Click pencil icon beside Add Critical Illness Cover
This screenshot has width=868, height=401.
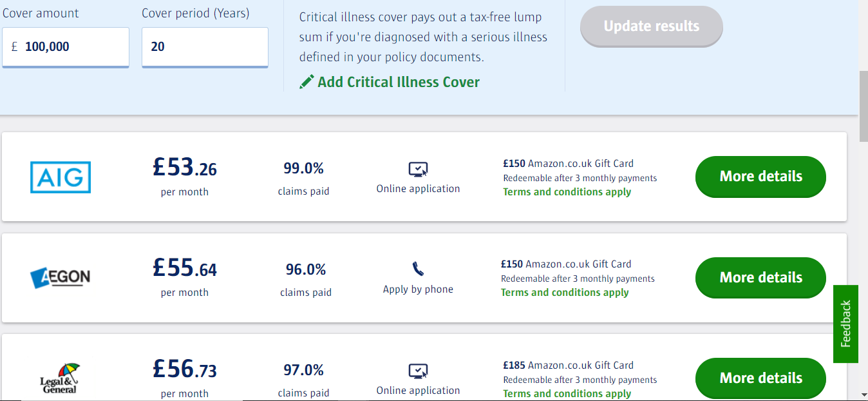click(307, 82)
